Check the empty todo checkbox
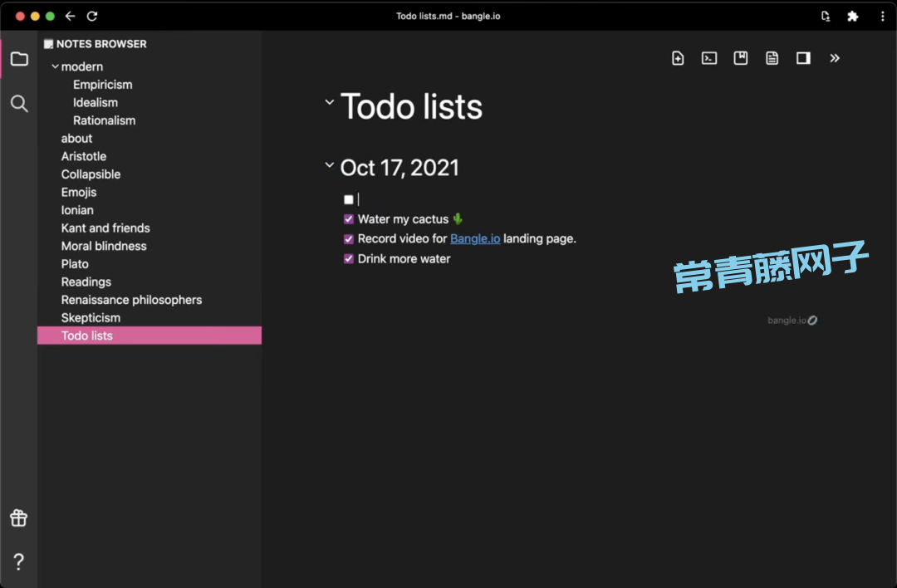 pos(349,199)
